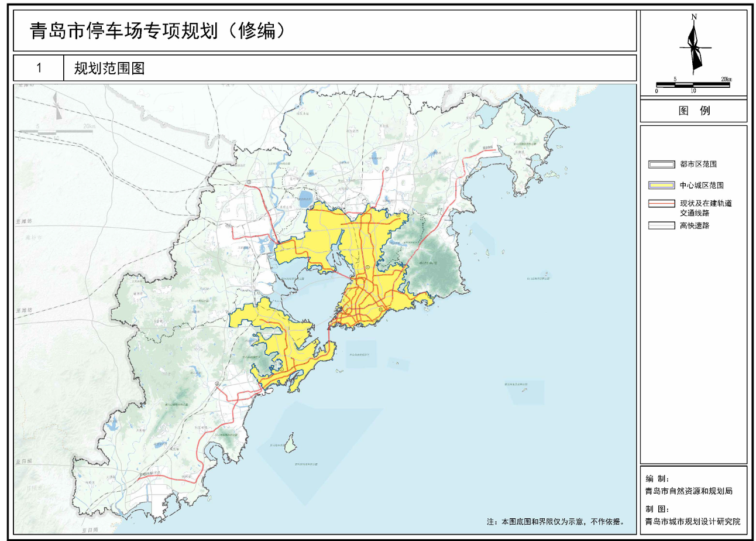Click the 都市区范围 legend symbol
The image size is (756, 541).
(660, 165)
